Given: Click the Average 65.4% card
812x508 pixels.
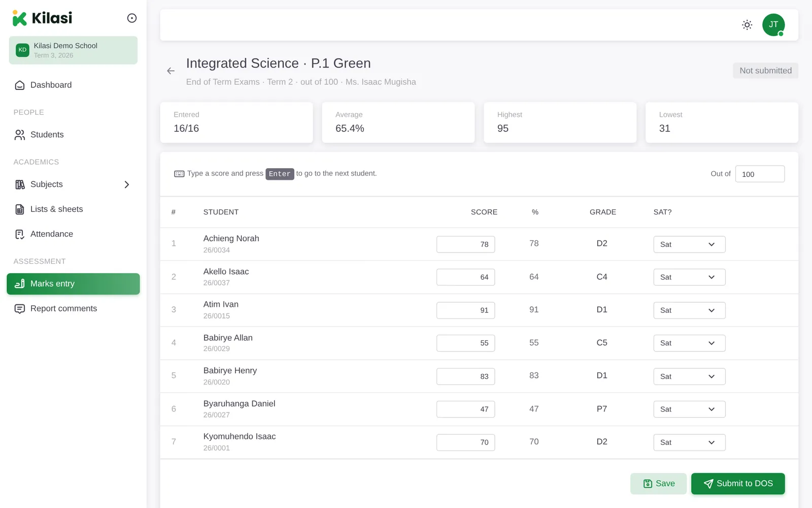Looking at the screenshot, I should click(398, 122).
